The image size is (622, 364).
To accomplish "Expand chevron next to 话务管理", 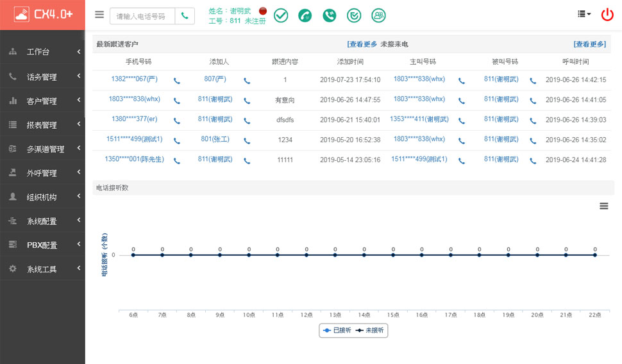I will [79, 76].
